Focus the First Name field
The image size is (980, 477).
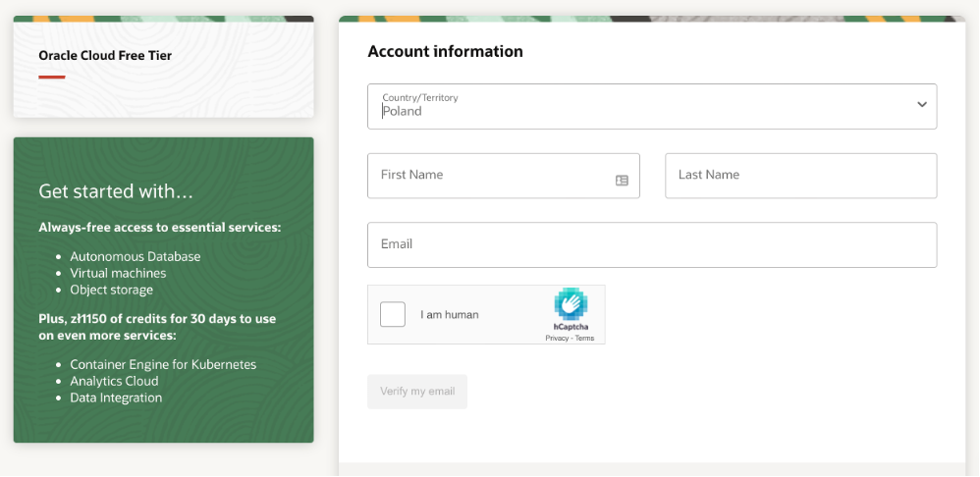503,176
